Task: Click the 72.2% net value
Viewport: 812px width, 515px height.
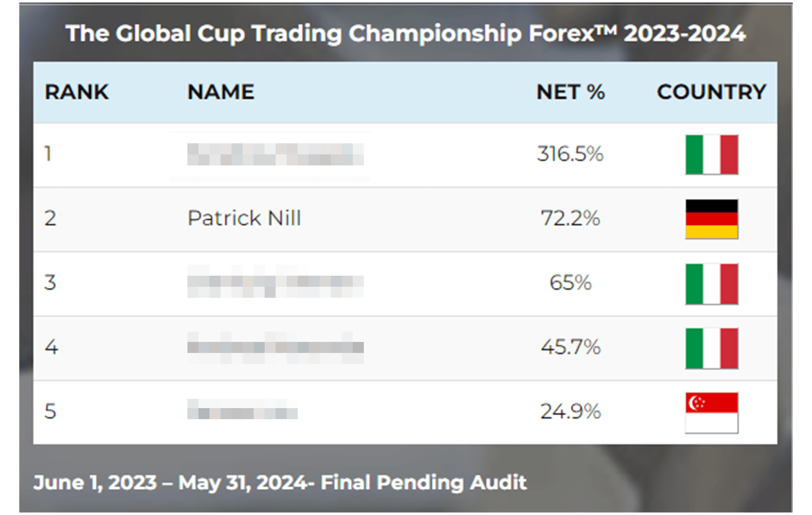Action: point(570,218)
